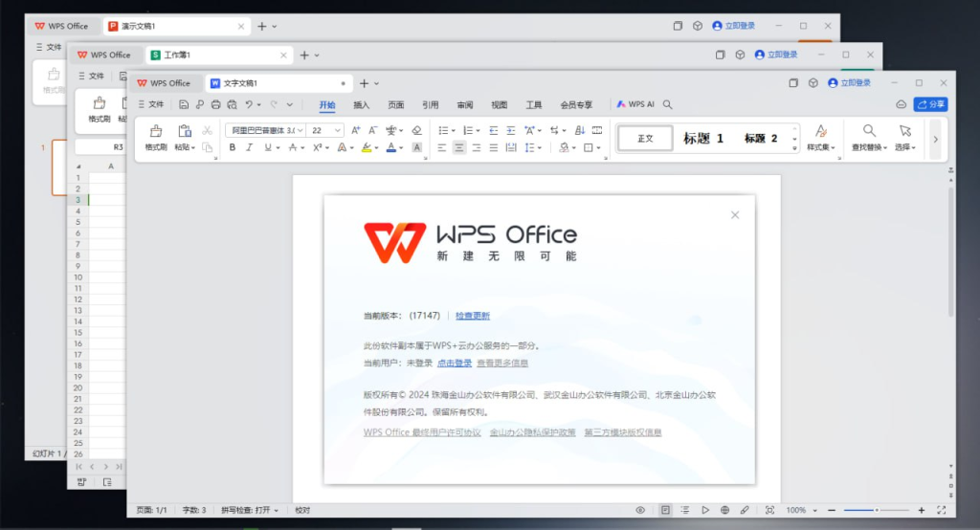Click the play-triangle icon in the status bar
This screenshot has height=530, width=980.
point(705,510)
